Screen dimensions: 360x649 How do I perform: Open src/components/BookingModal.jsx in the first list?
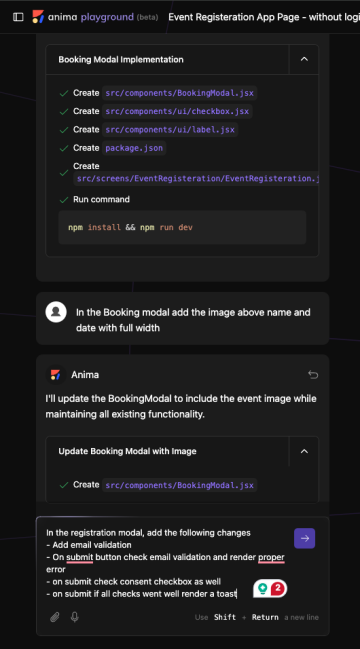coord(180,93)
